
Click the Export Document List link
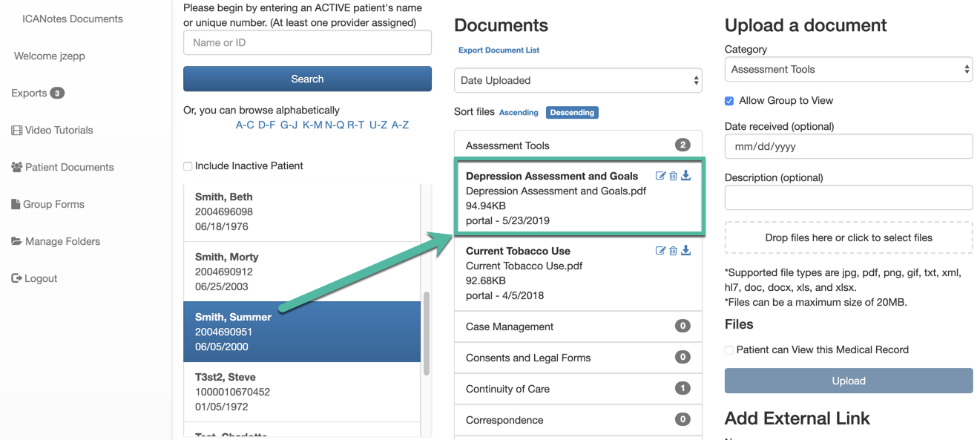499,50
